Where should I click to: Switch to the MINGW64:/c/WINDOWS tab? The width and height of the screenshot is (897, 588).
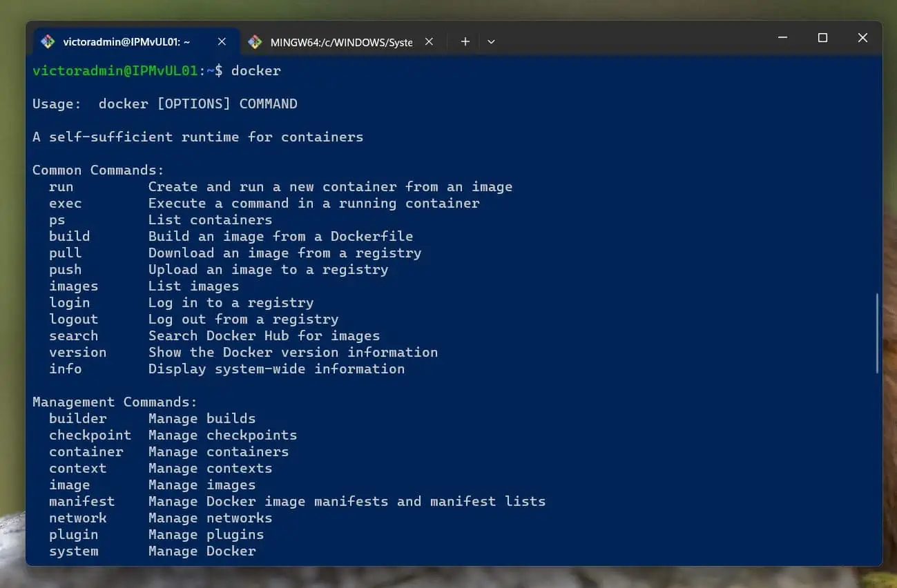[x=342, y=41]
